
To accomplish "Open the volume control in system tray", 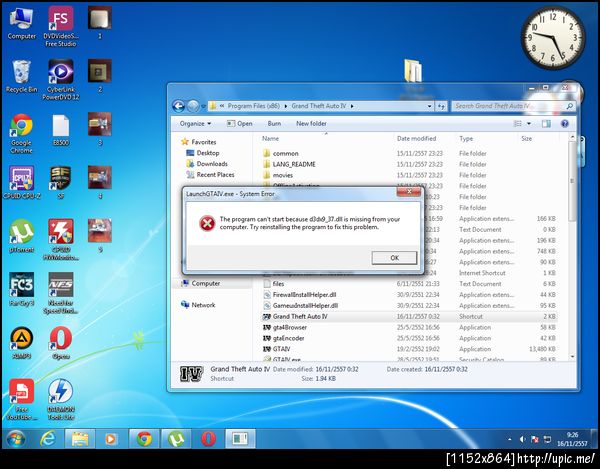I will tap(522, 440).
